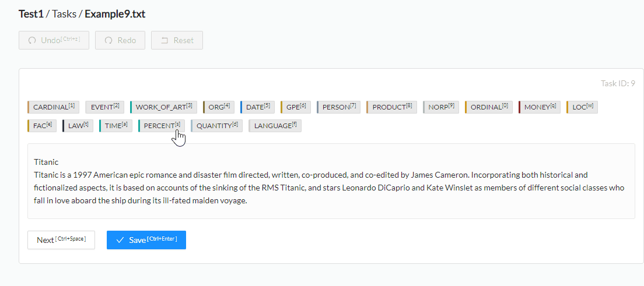Image resolution: width=644 pixels, height=286 pixels.
Task: Click the Task ID: 9 label
Action: (618, 83)
